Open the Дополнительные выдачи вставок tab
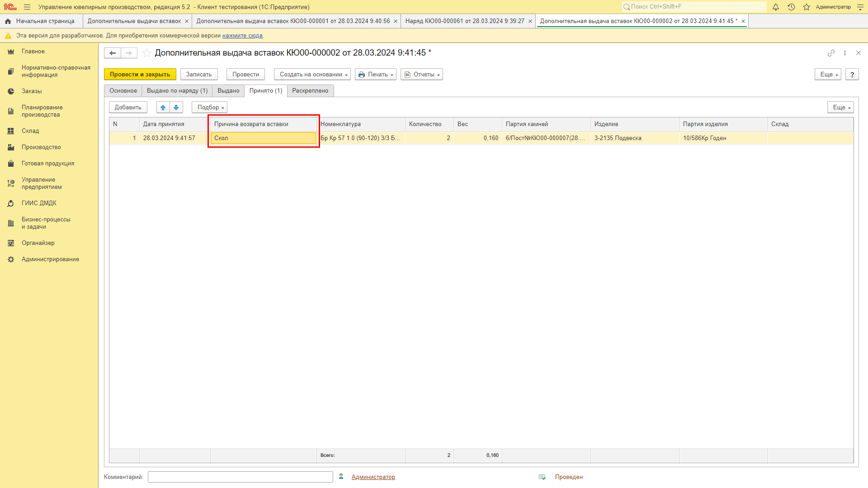 click(x=134, y=21)
